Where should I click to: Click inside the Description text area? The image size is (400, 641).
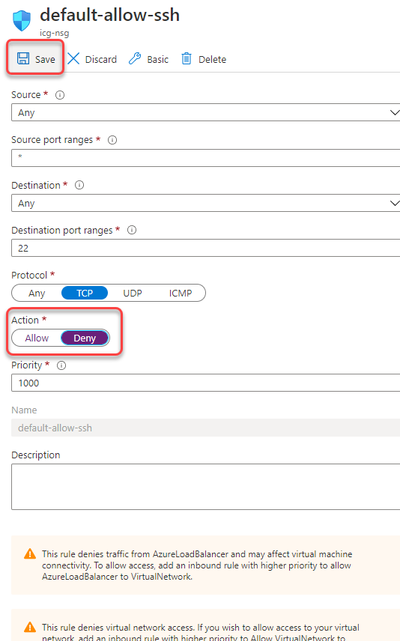click(205, 486)
